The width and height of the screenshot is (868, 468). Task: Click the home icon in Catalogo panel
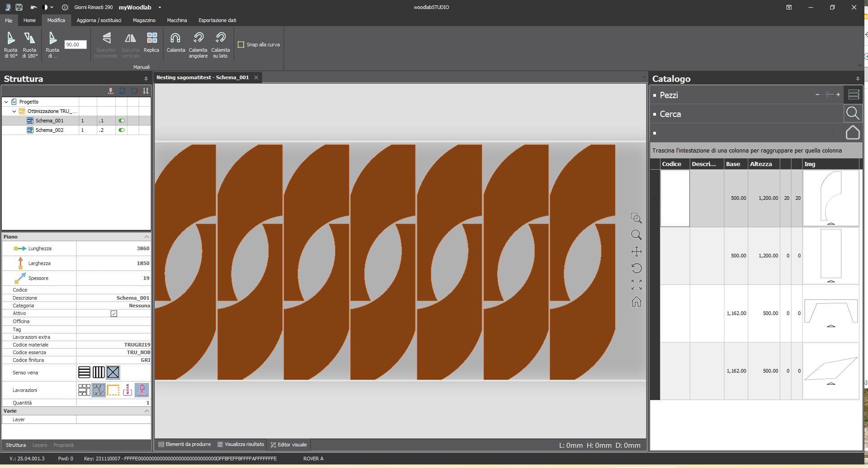pos(852,133)
